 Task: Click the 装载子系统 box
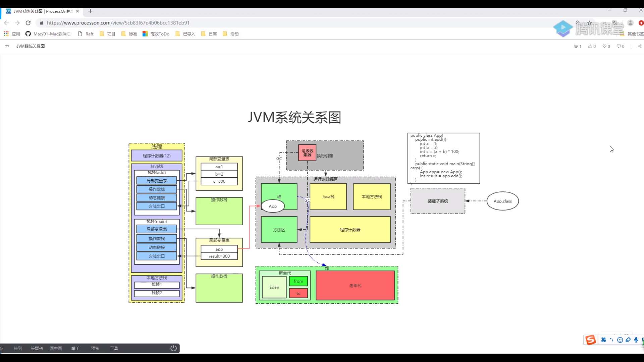[438, 201]
